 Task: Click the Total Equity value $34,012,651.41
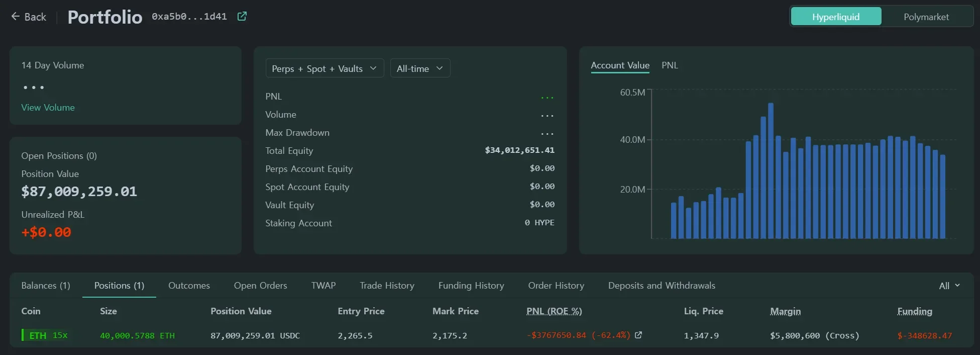tap(520, 150)
